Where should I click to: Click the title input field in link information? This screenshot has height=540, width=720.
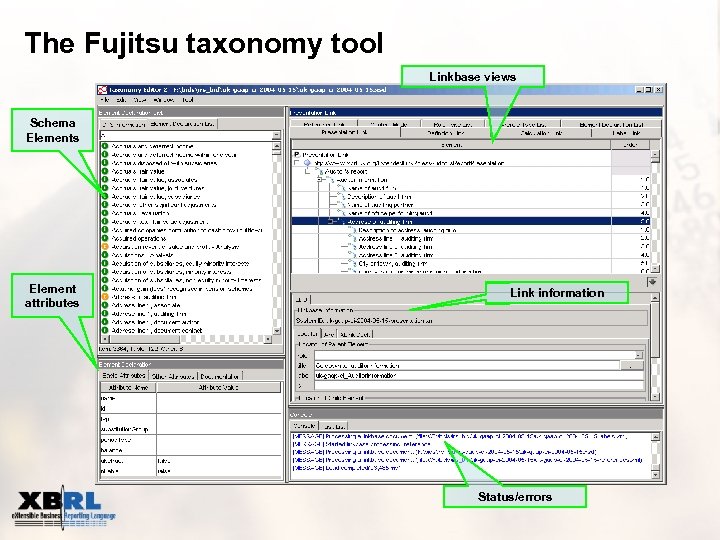pyautogui.click(x=467, y=366)
